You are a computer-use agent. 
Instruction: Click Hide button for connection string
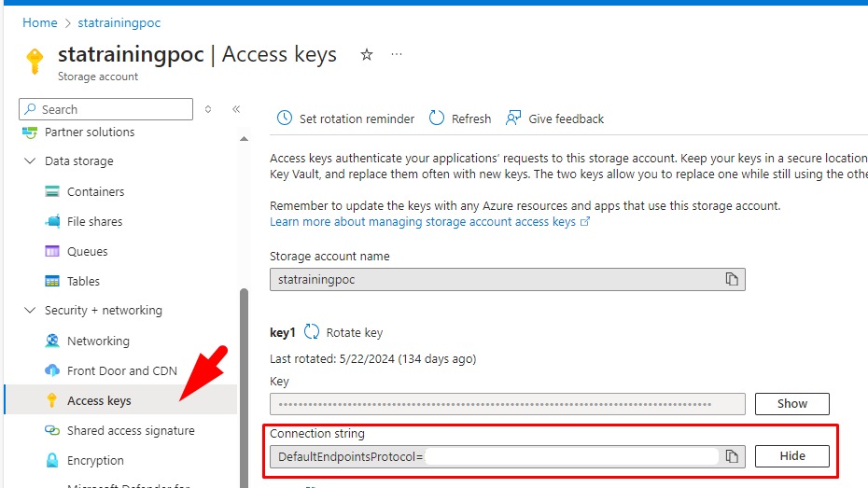[x=792, y=456]
